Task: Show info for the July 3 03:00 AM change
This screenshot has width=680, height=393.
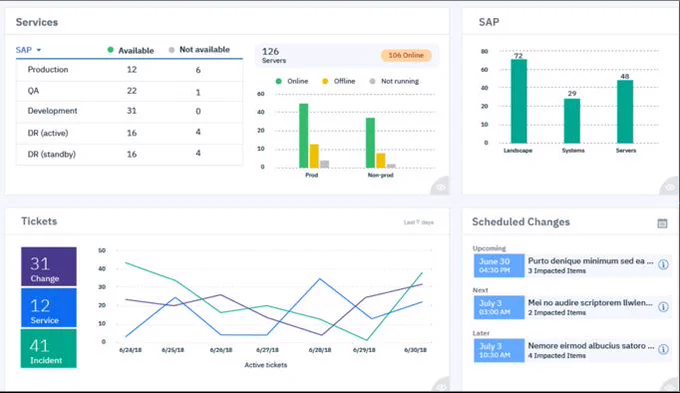Action: tap(663, 307)
